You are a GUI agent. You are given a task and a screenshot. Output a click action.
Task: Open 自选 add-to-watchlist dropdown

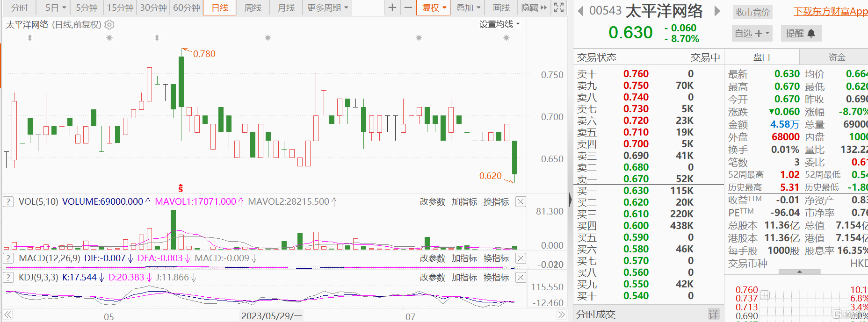click(x=752, y=33)
